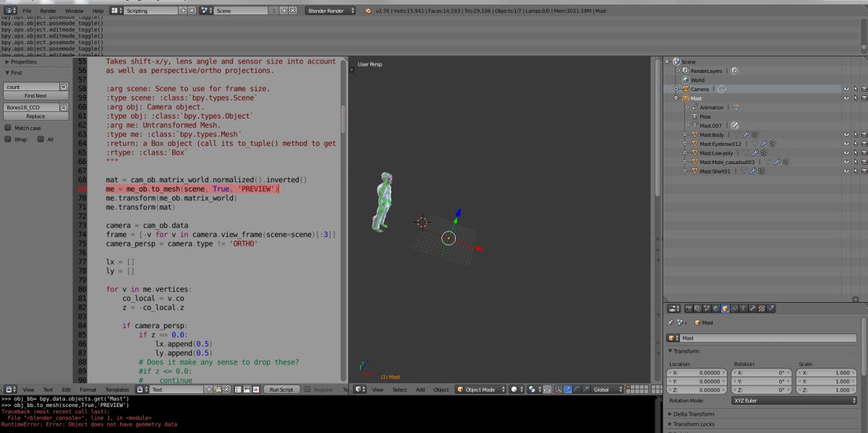Click the find field containing 'count'
Image resolution: width=868 pixels, height=433 pixels.
coord(31,86)
